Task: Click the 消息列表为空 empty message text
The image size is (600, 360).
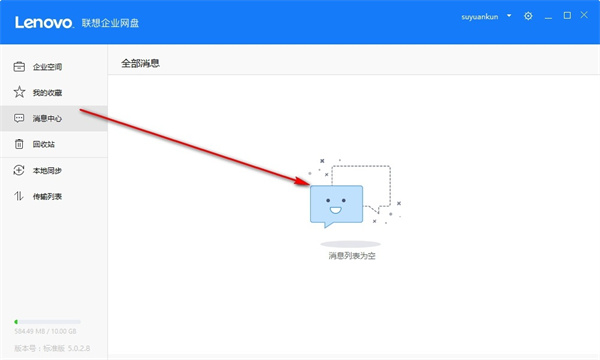Action: [352, 256]
